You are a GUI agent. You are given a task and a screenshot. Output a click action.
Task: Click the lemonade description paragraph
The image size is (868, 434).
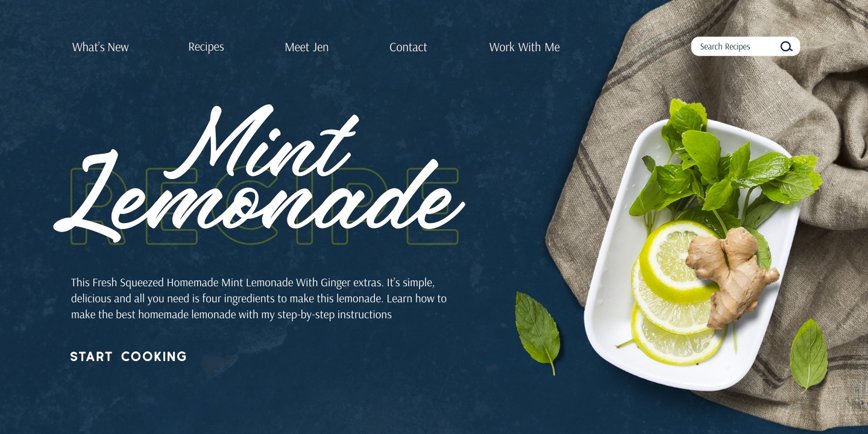click(259, 298)
